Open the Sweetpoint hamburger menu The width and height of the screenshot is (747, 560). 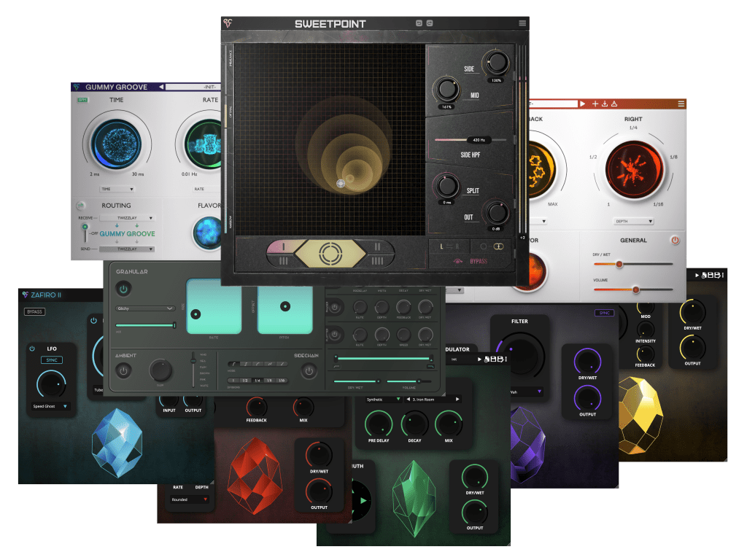[x=522, y=23]
